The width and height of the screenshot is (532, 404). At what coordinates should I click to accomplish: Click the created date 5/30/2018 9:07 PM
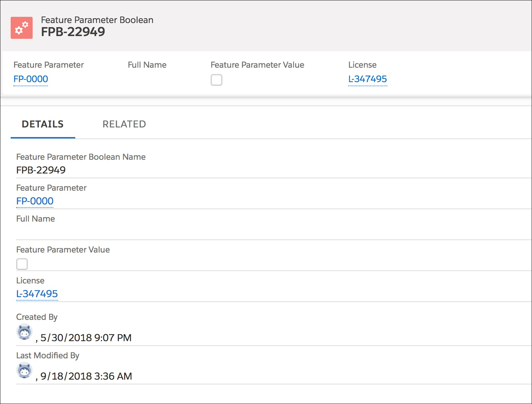pyautogui.click(x=86, y=338)
